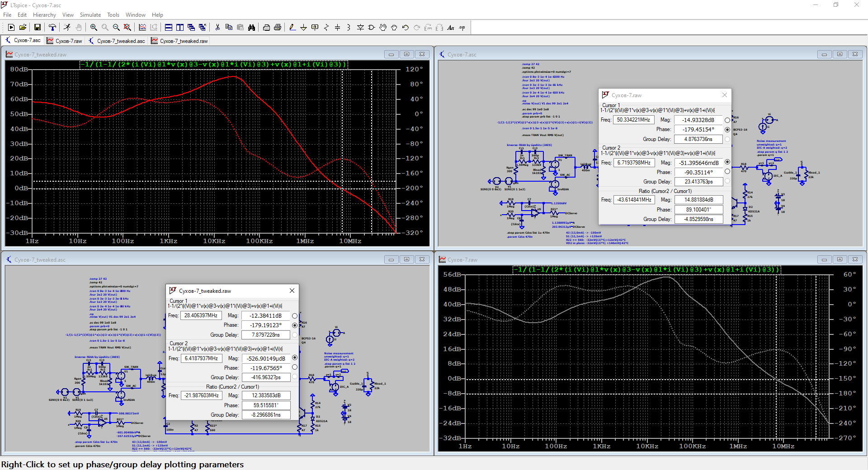Select the Resistor component tool
868x470 pixels.
(326, 28)
